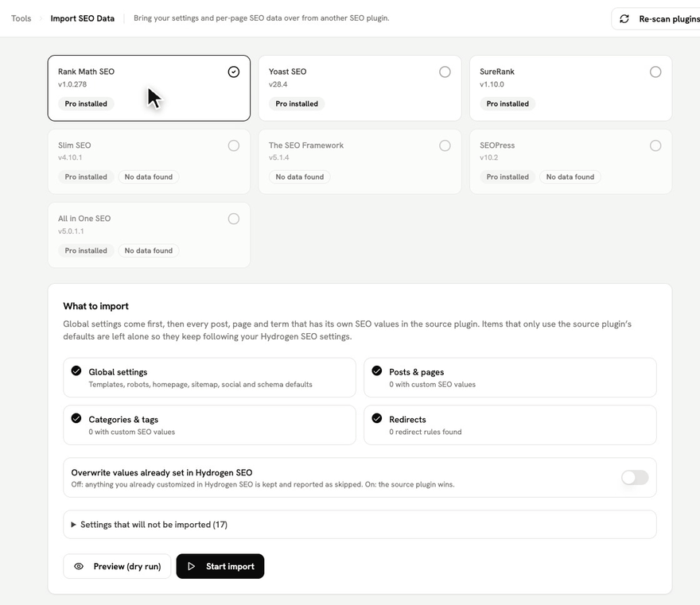Click No data found badge on All in One SEO

coord(148,250)
